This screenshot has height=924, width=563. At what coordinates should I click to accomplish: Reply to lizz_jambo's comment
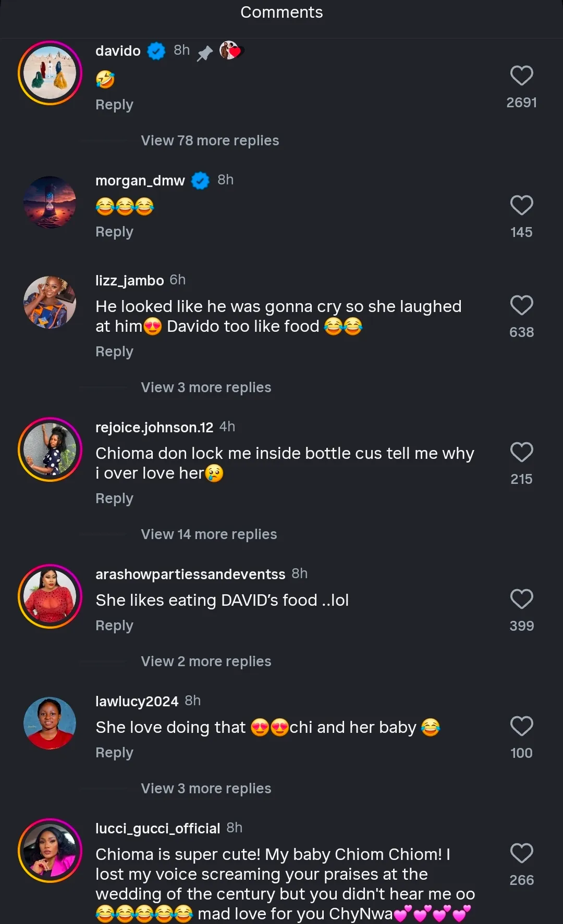pos(114,352)
